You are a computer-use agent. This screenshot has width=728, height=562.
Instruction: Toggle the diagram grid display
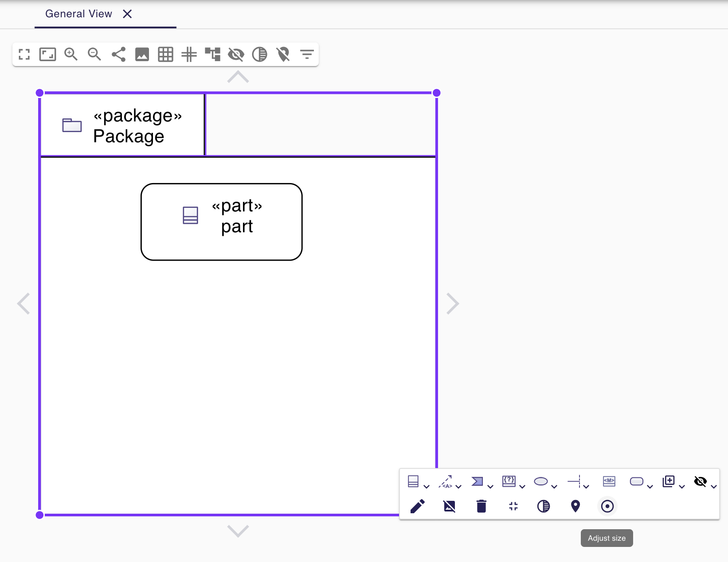165,54
